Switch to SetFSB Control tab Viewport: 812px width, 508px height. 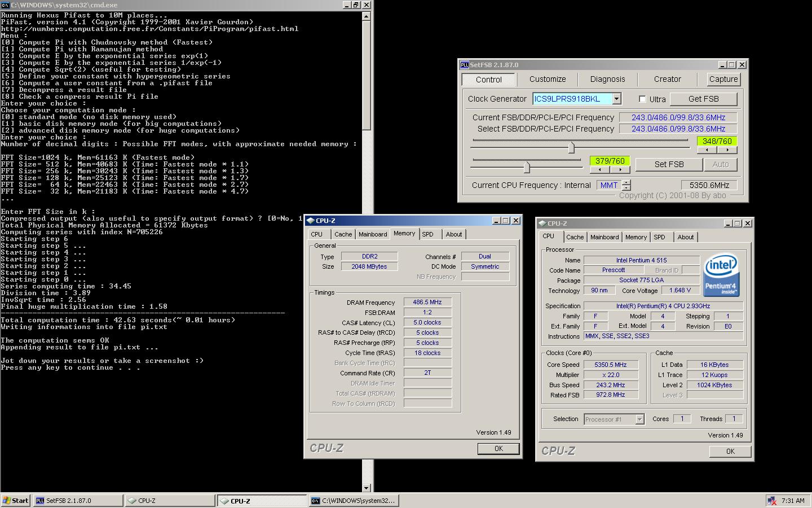coord(488,80)
